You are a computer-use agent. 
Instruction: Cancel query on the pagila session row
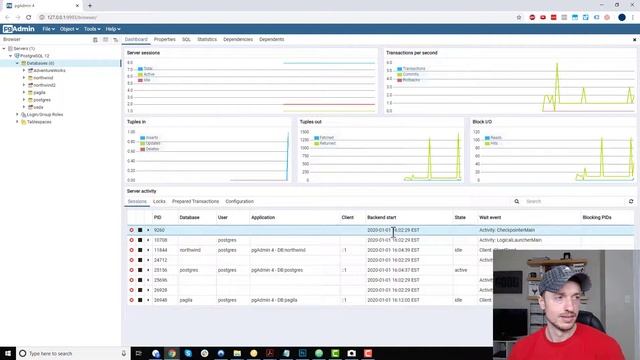(140, 300)
